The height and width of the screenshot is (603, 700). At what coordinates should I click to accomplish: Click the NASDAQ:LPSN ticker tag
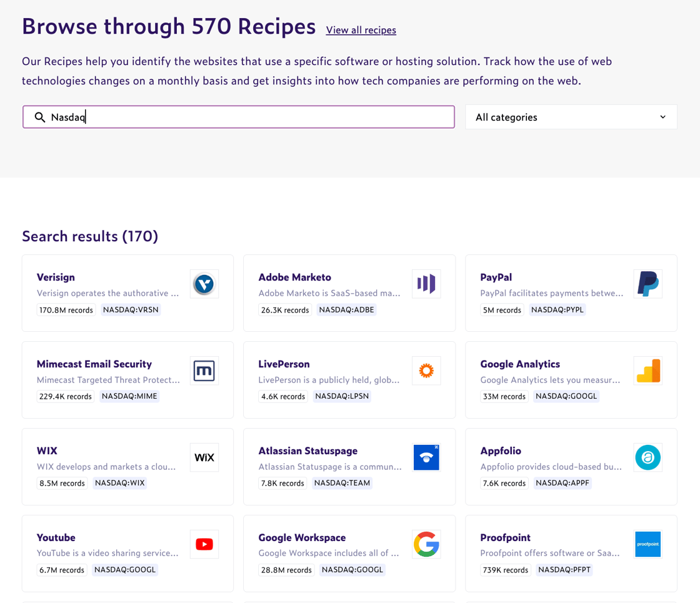[342, 396]
